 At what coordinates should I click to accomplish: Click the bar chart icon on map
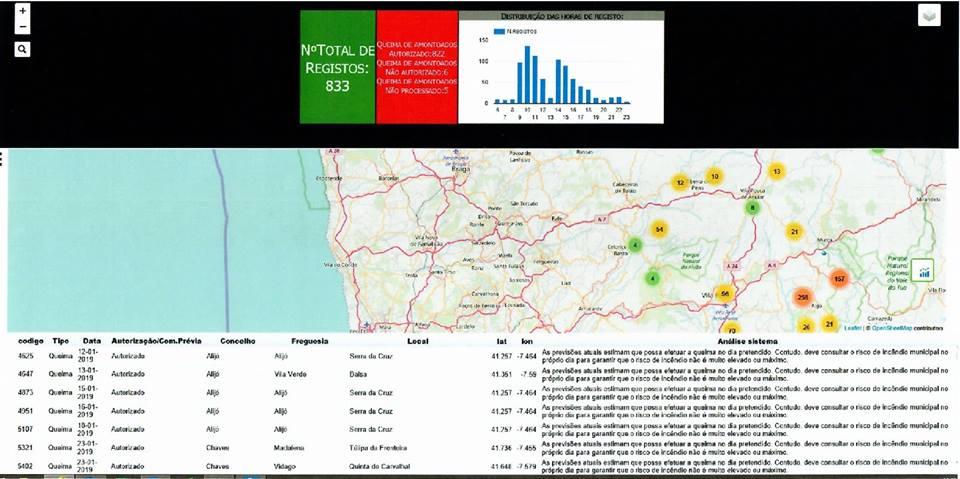pos(923,269)
